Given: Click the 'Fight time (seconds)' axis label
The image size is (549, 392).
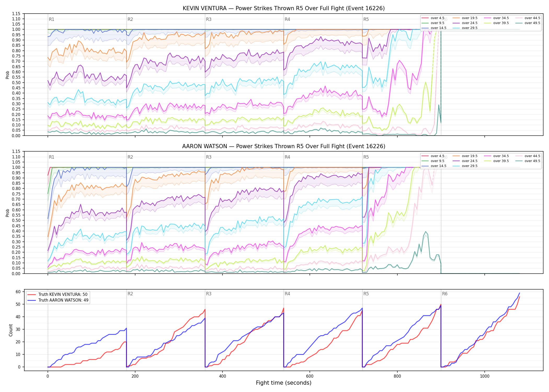Looking at the screenshot, I should (284, 383).
